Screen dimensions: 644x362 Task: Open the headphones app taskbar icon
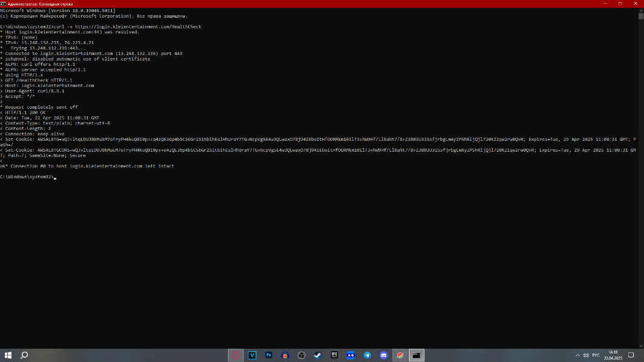(285, 355)
